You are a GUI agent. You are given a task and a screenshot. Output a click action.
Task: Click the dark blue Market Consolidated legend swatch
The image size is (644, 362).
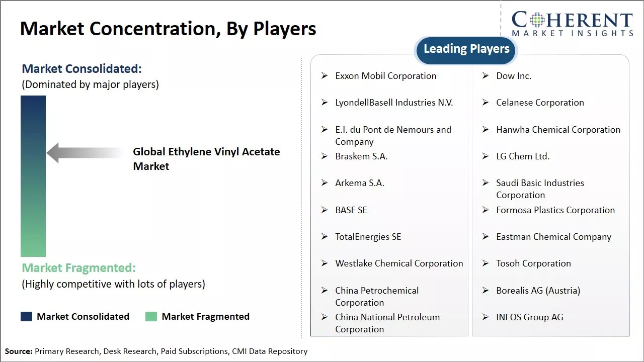[x=26, y=317]
